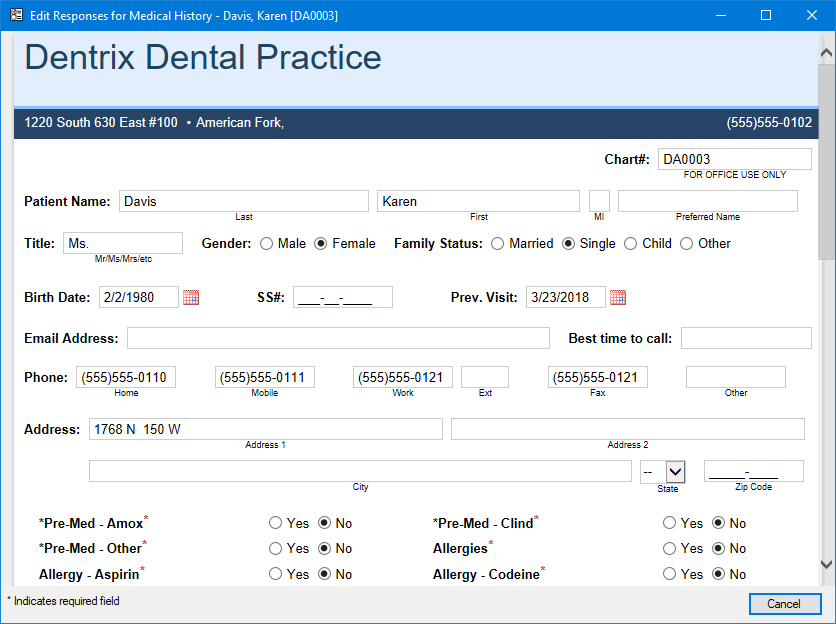Set Pre-Med Amox to Yes
836x624 pixels.
click(275, 523)
